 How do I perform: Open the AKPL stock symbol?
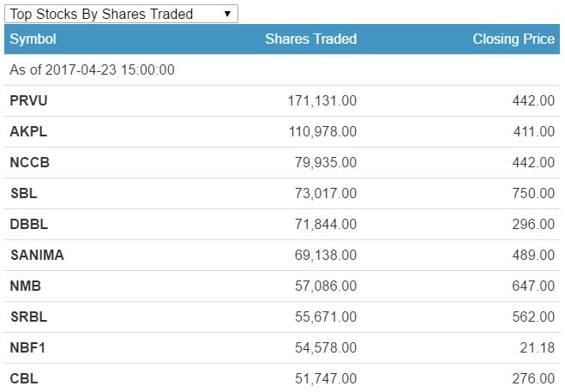(x=28, y=131)
